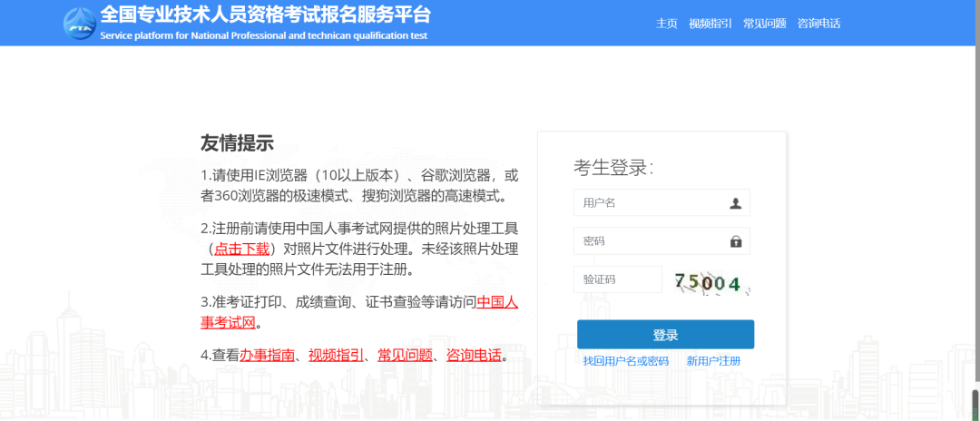
Task: Click the 新用户注册 link
Action: (x=713, y=361)
